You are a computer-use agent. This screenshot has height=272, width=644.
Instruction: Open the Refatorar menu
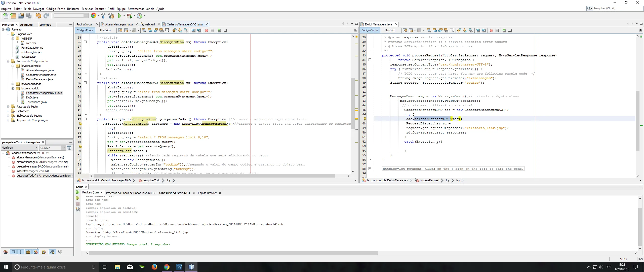click(x=73, y=9)
